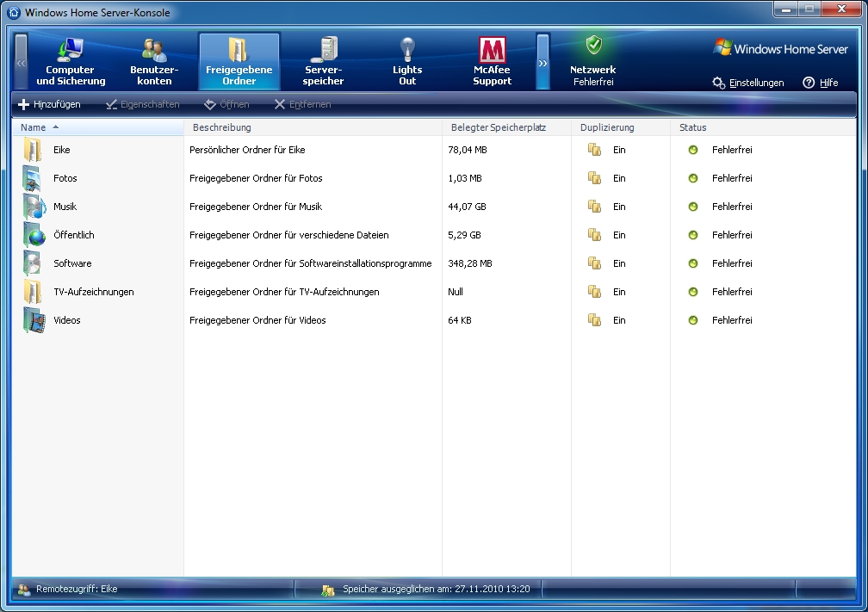Click the text 'Persönlicher Ordner für Eike'
The image size is (868, 612).
click(x=247, y=150)
